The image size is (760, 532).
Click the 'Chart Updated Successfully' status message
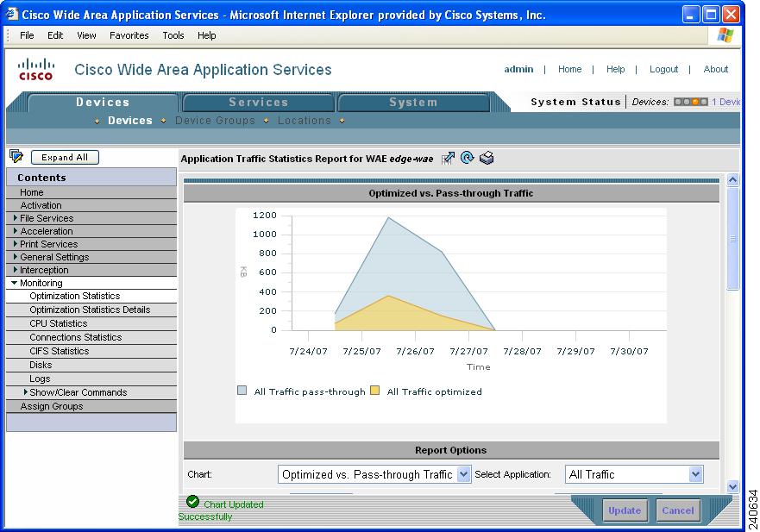(221, 510)
